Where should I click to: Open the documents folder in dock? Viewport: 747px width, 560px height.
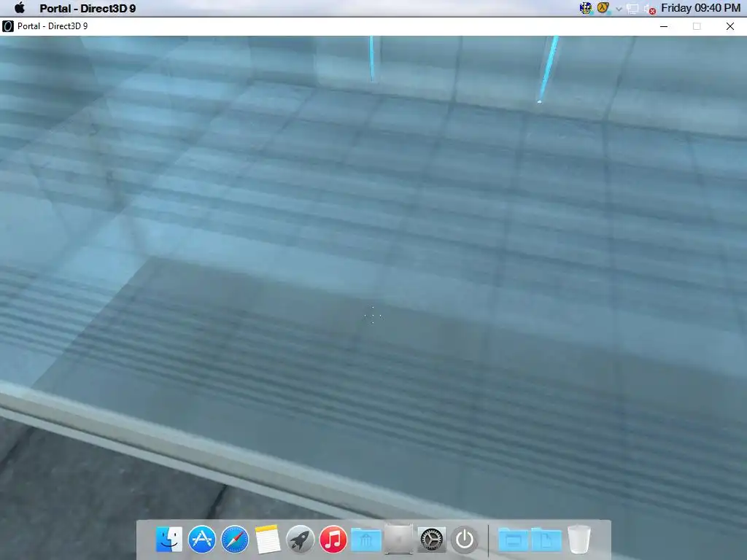coord(546,540)
